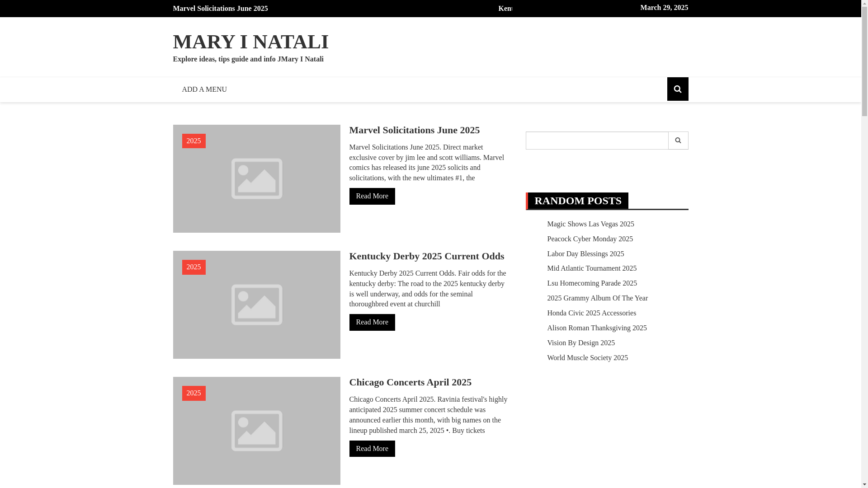
Task: Open Alison Roman Thanksgiving 2025 link
Action: point(597,328)
